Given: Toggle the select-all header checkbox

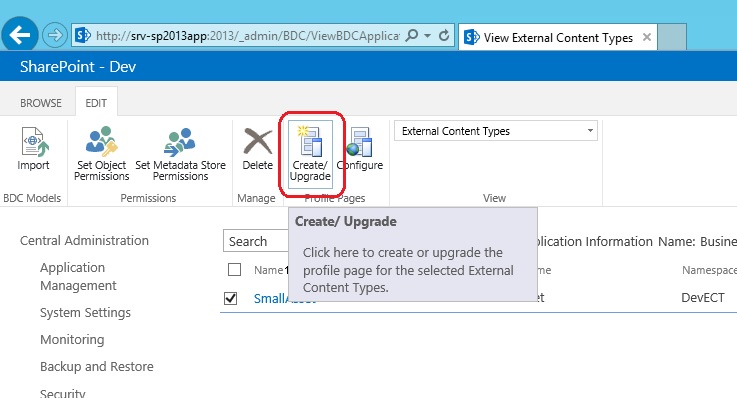Looking at the screenshot, I should point(234,270).
